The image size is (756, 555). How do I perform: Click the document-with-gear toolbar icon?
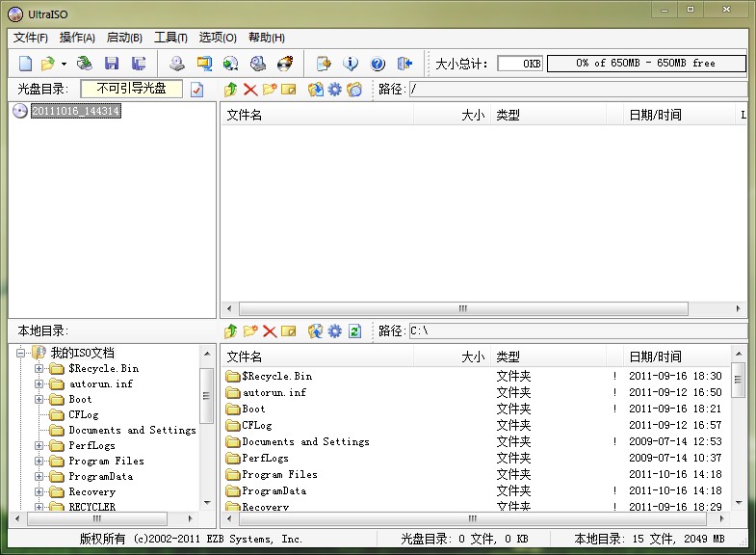coord(324,64)
